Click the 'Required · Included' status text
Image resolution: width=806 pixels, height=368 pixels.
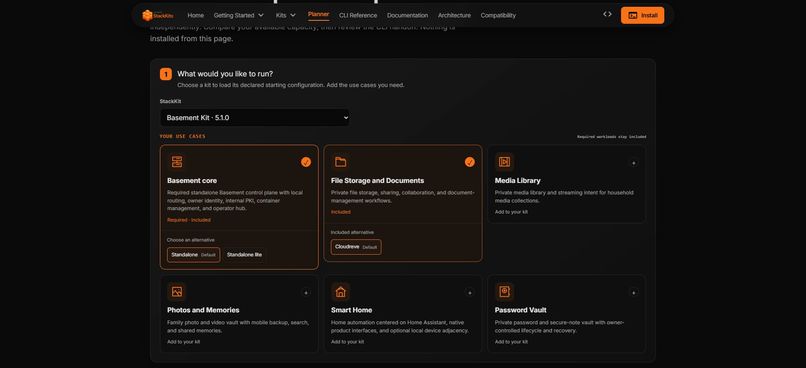pyautogui.click(x=189, y=220)
